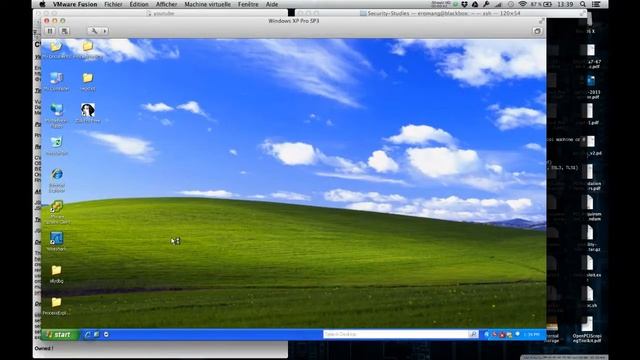Viewport: 640px width, 360px height.
Task: Click the key icon in menu bar
Action: click(486, 4)
